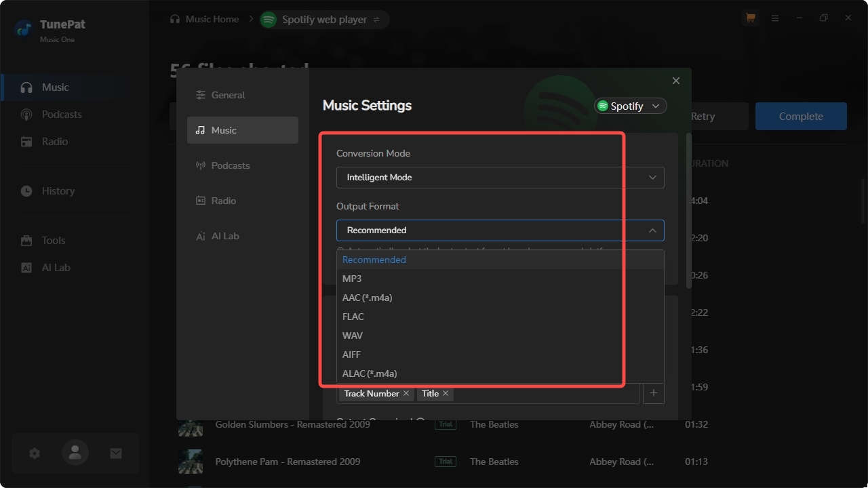The width and height of the screenshot is (868, 488).
Task: Click the Complete button
Action: point(801,116)
